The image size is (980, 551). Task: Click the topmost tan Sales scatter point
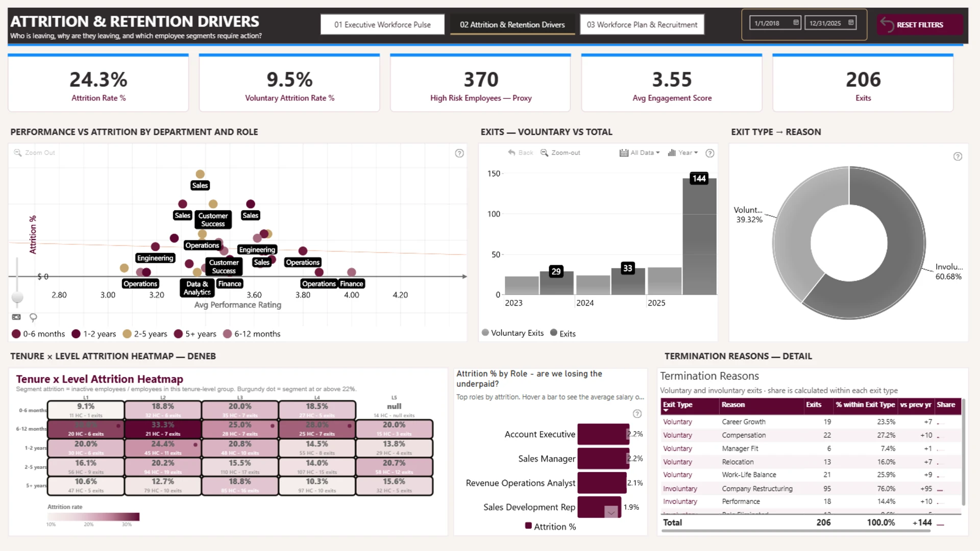tap(200, 174)
